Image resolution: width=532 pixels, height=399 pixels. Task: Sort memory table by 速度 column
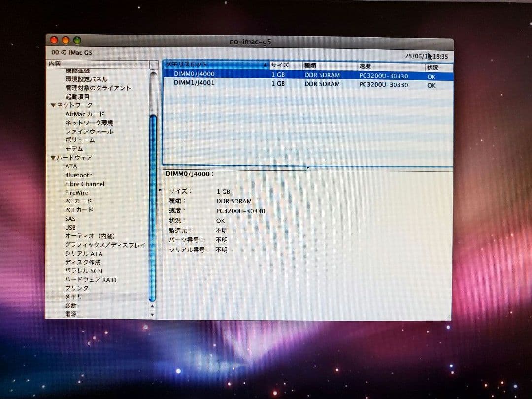pyautogui.click(x=366, y=66)
